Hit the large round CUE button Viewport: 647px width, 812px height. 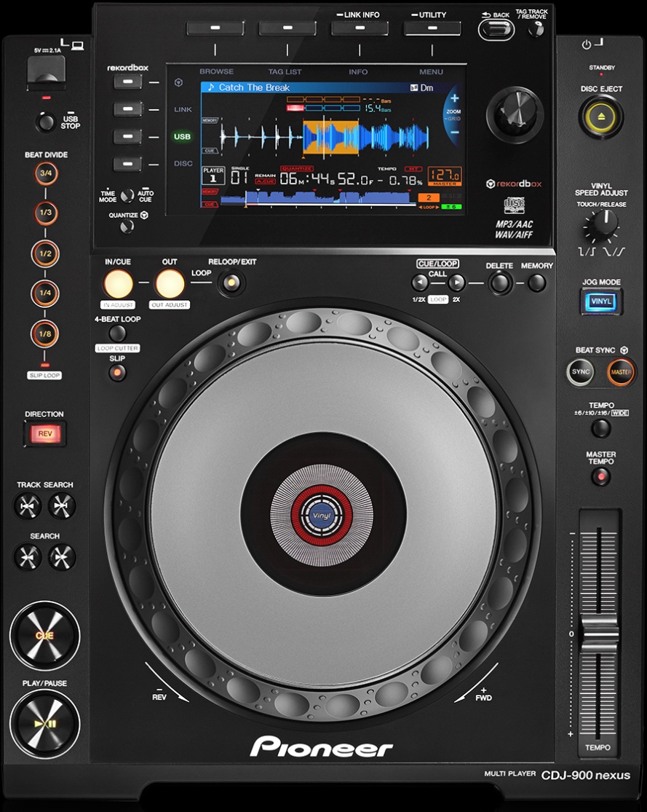pyautogui.click(x=44, y=635)
